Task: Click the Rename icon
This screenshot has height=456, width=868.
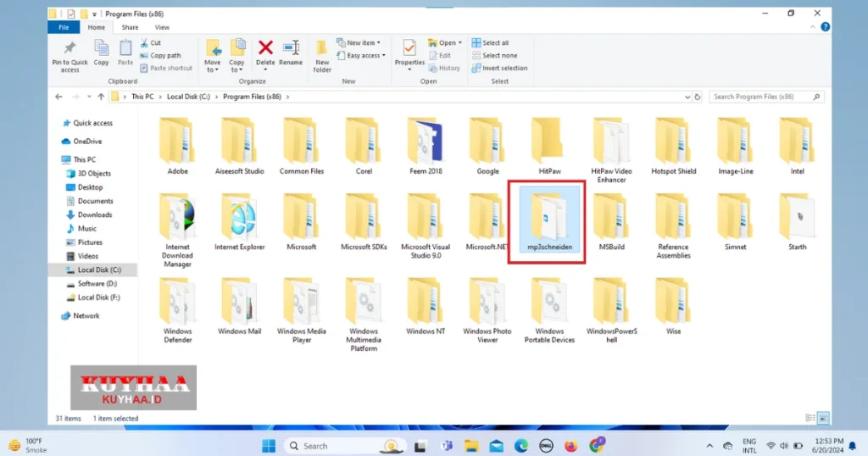Action: coord(291,48)
